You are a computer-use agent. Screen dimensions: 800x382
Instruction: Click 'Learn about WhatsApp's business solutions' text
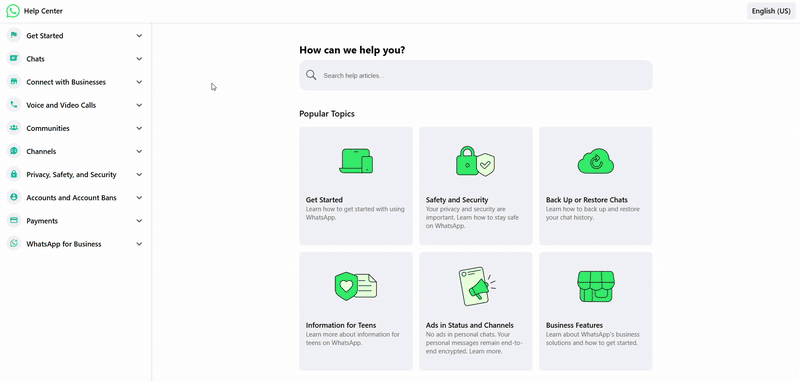pos(593,339)
